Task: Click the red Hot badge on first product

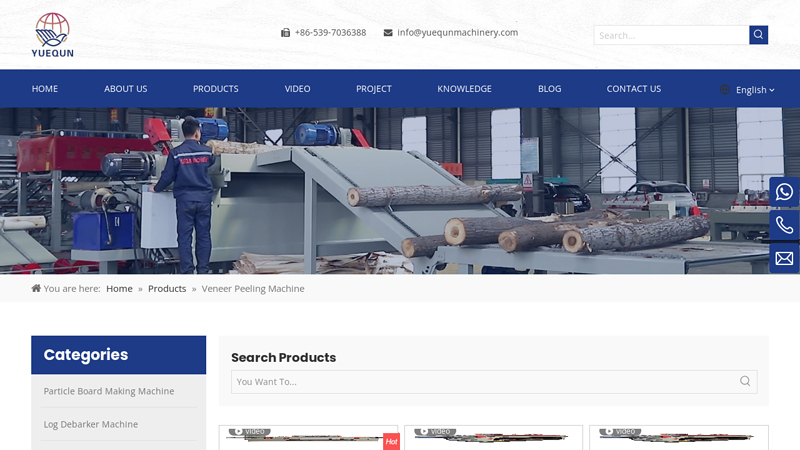Action: [391, 441]
